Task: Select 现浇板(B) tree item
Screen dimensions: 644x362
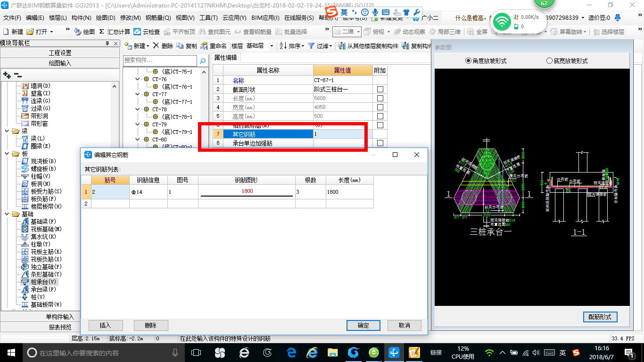Action: tap(38, 161)
